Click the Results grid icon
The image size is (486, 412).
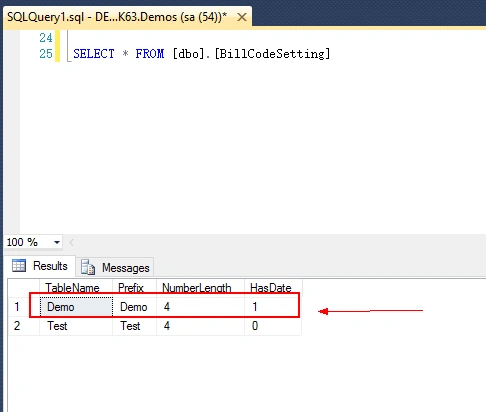(19, 266)
